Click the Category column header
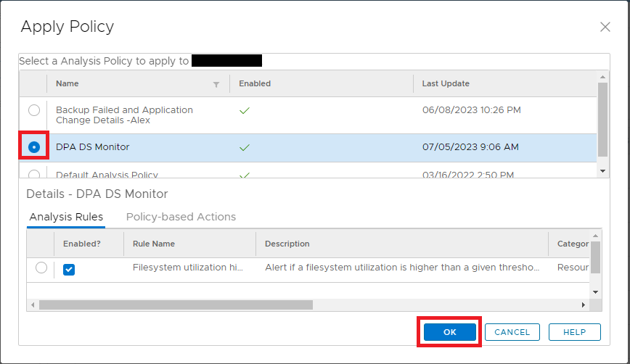630x364 pixels. pos(573,244)
